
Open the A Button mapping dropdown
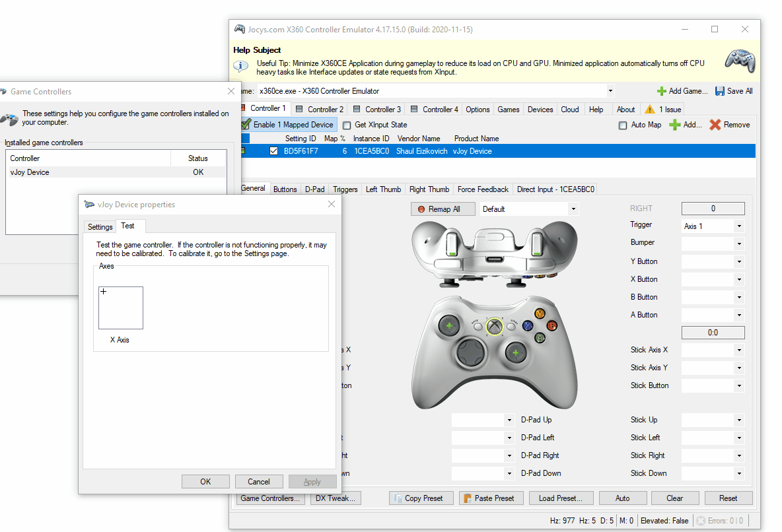point(739,315)
